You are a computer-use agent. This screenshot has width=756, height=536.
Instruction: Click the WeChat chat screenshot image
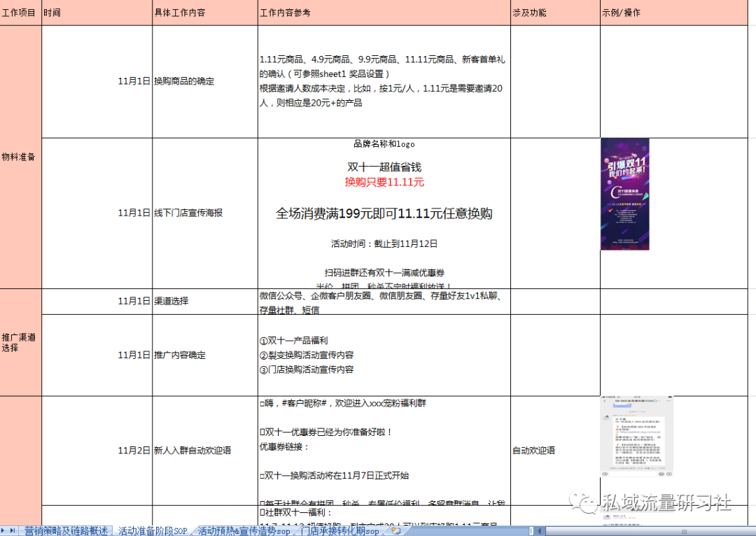point(636,437)
